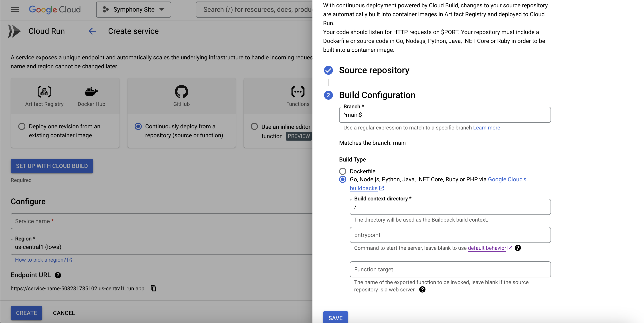This screenshot has width=644, height=323.
Task: Click the Docker Hub whale icon
Action: coord(91,91)
